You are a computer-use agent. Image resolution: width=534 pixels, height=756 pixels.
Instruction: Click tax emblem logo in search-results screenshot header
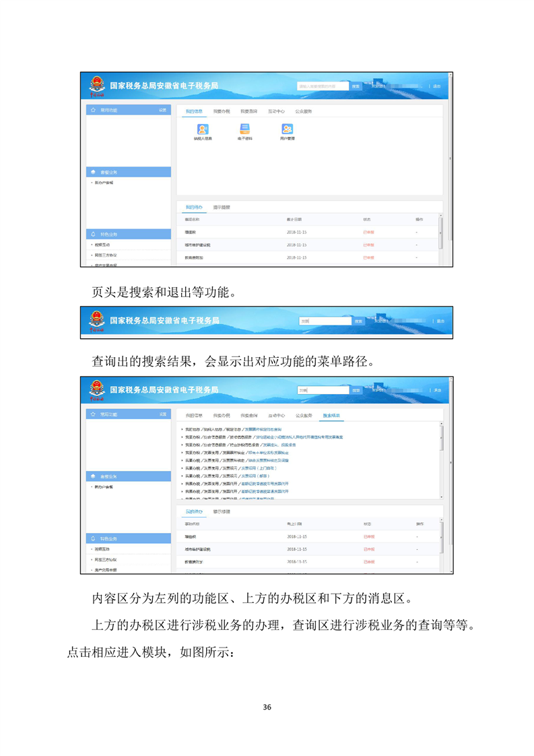tap(97, 389)
